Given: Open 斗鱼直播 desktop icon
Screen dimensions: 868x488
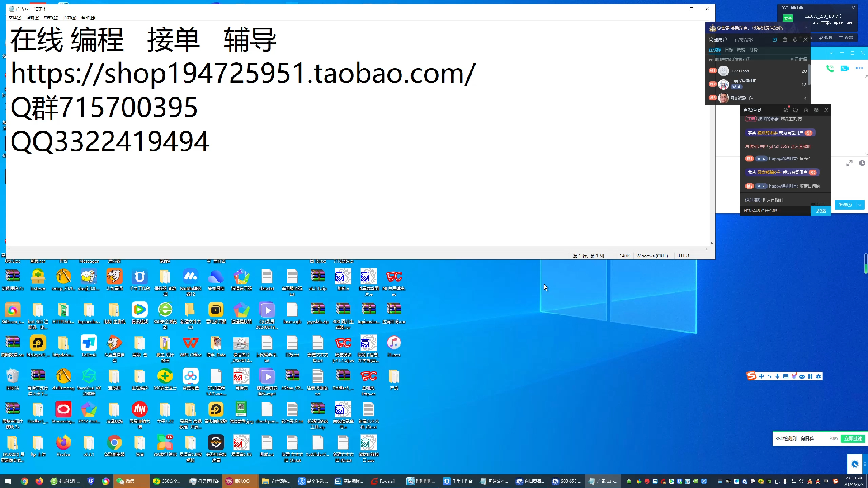Looking at the screenshot, I should point(114,280).
